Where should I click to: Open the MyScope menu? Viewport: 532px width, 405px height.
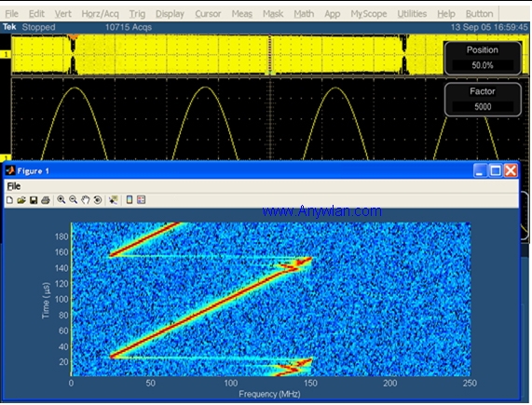click(368, 14)
